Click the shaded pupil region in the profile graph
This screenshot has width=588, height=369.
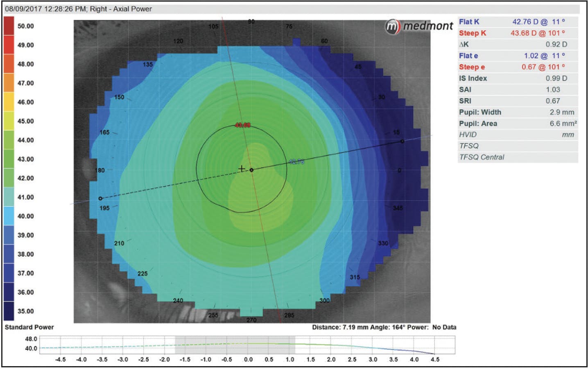point(235,345)
